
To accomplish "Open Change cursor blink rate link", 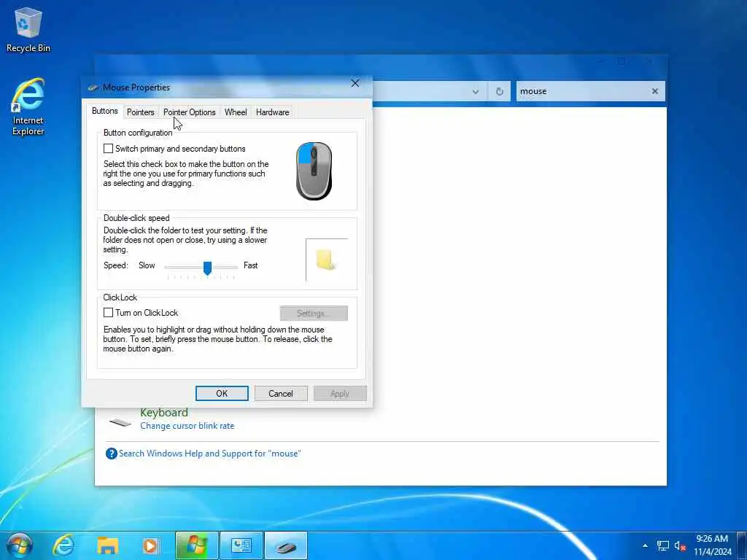I will point(187,426).
